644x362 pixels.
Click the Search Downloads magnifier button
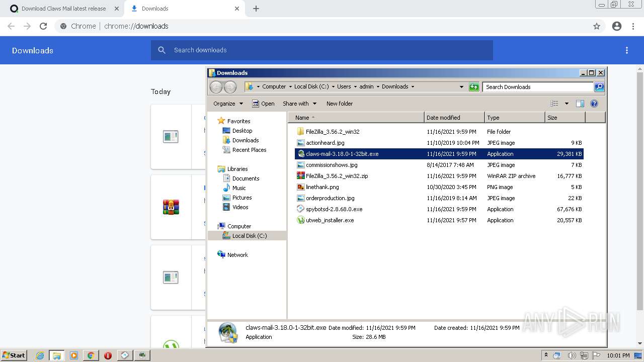599,87
